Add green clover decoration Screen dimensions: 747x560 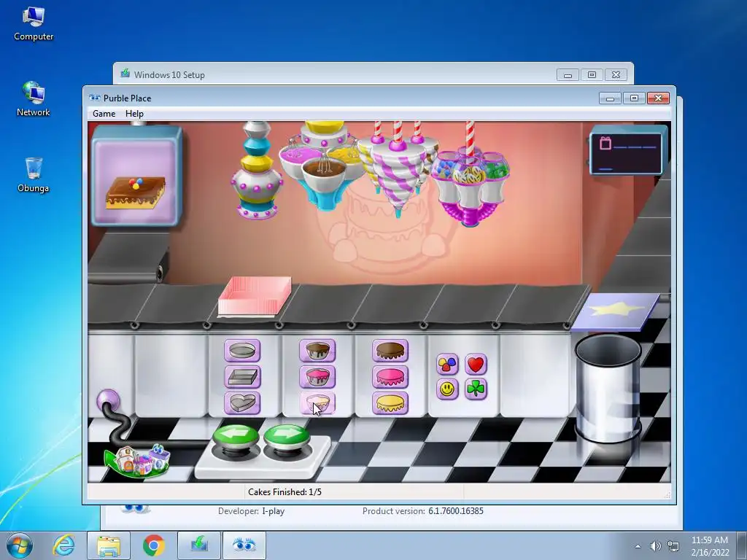point(476,389)
